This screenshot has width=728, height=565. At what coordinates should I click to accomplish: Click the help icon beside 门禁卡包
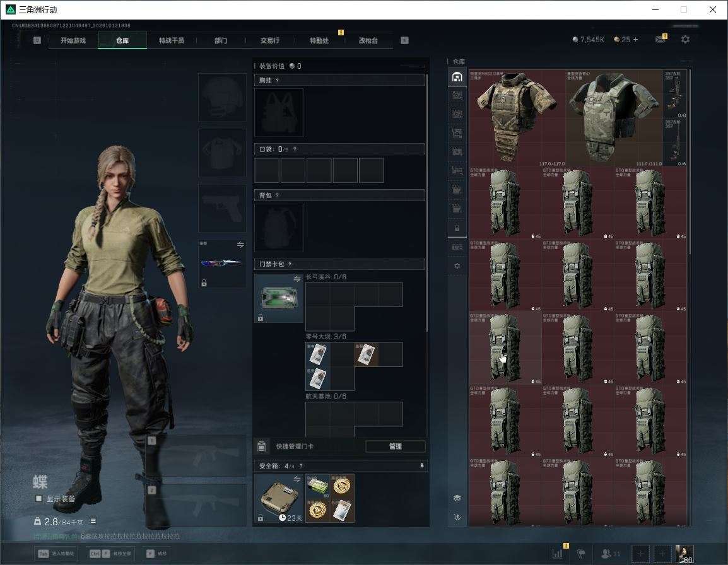290,264
